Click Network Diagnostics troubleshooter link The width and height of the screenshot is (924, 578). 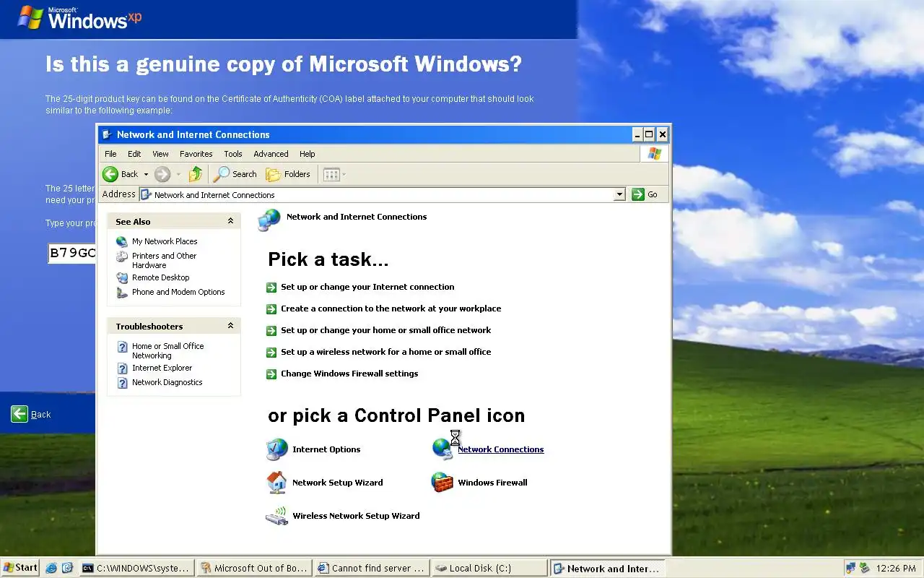pyautogui.click(x=167, y=382)
